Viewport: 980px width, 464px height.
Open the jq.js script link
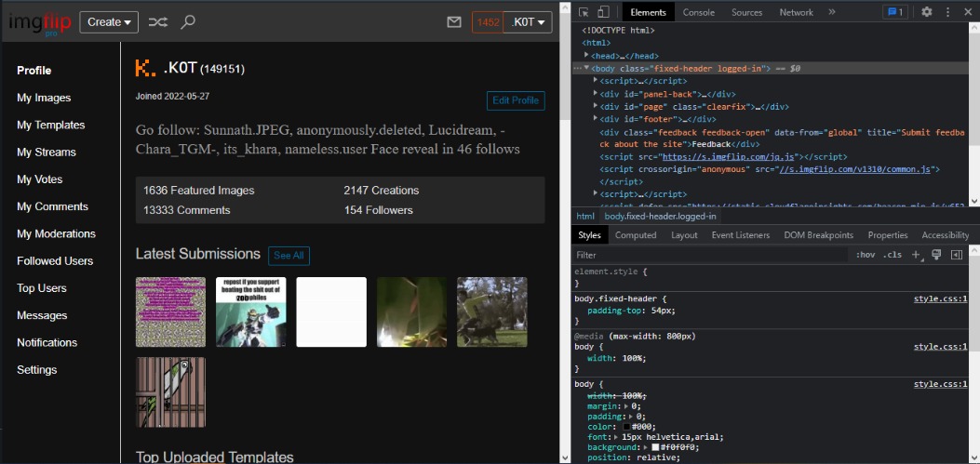tap(730, 157)
